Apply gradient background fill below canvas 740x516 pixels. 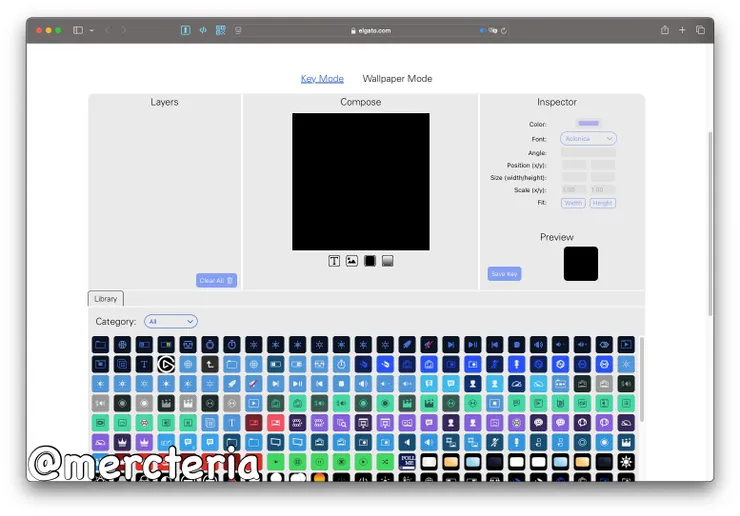[387, 261]
